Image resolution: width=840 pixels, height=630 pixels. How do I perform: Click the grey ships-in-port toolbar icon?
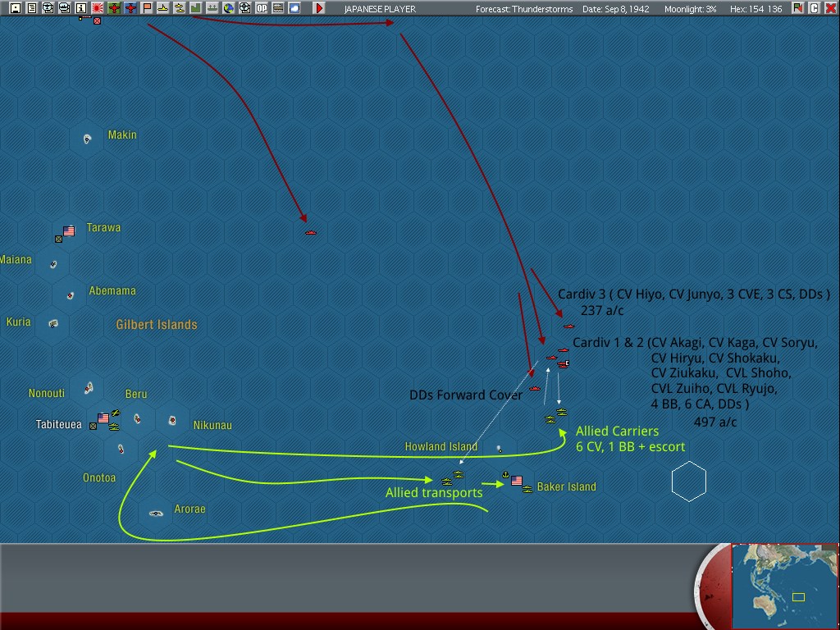point(212,8)
